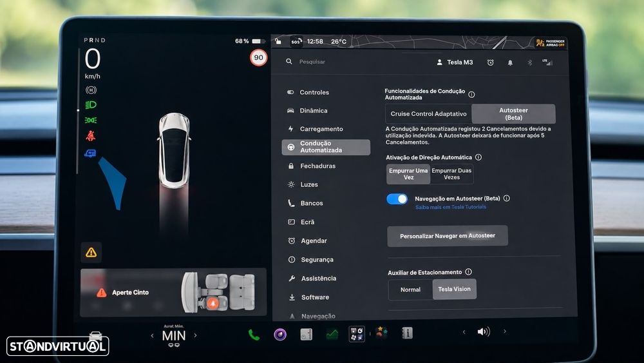Tap the green headlights indicator icon
This screenshot has width=644, height=363.
click(x=91, y=105)
